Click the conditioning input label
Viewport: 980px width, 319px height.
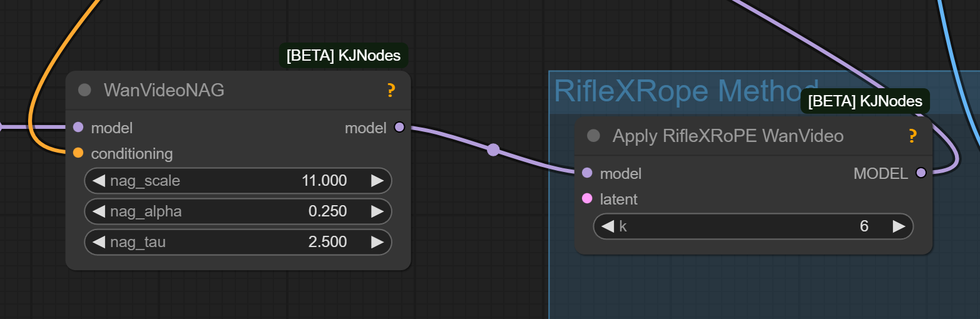(132, 153)
